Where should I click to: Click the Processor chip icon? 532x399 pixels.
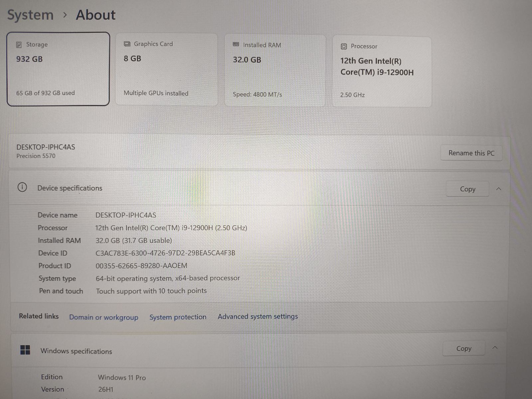click(344, 47)
